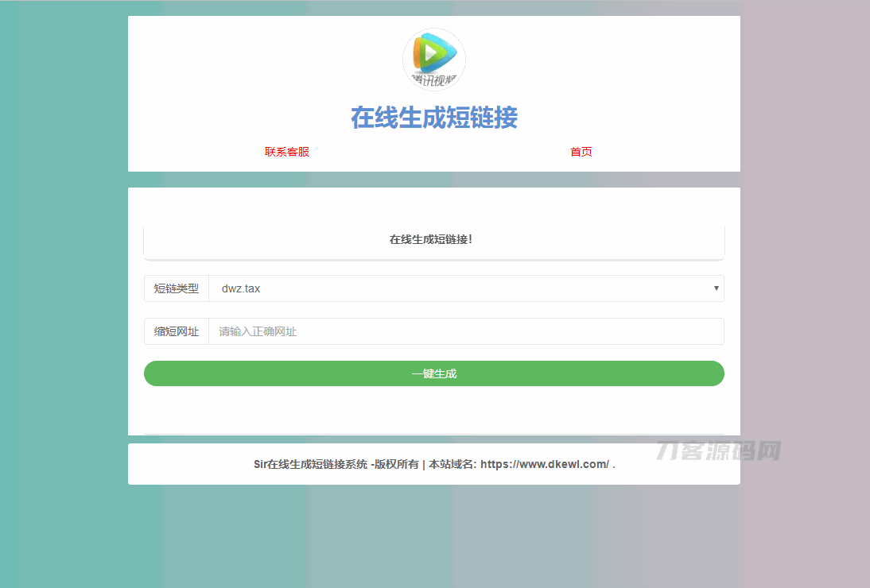The height and width of the screenshot is (588, 870).
Task: Click the Sir在线生成短链接系统 footer text
Action: point(310,464)
